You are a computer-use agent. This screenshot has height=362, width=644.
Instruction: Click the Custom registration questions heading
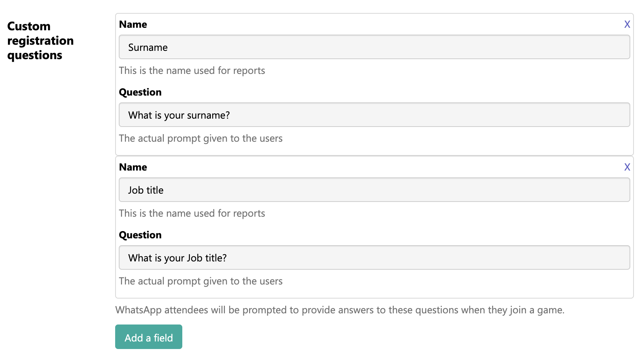40,41
